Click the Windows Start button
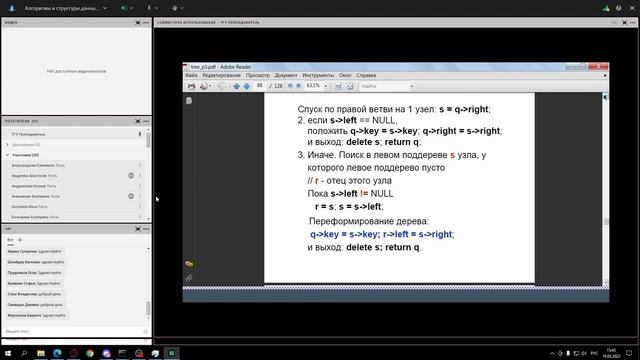640x360 pixels. tap(8, 353)
